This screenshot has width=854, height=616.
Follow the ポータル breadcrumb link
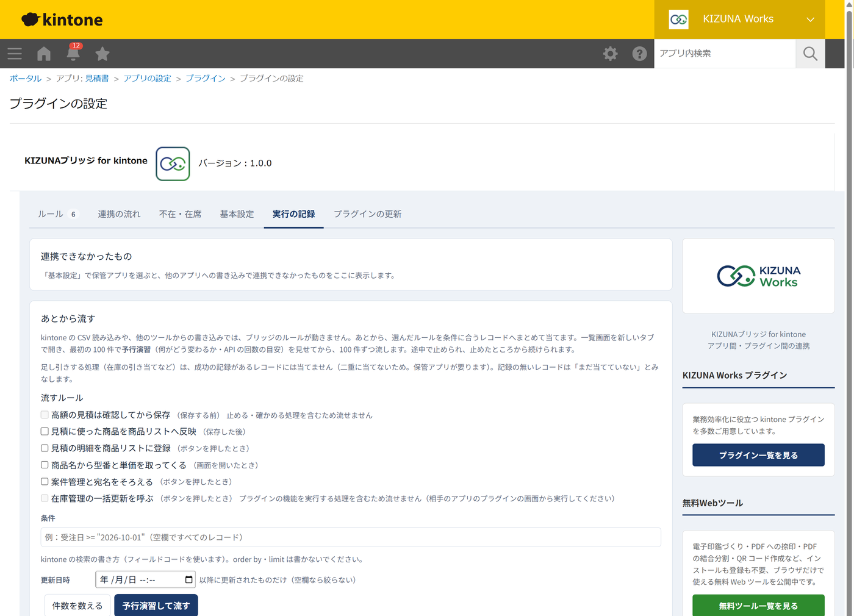[x=26, y=78]
